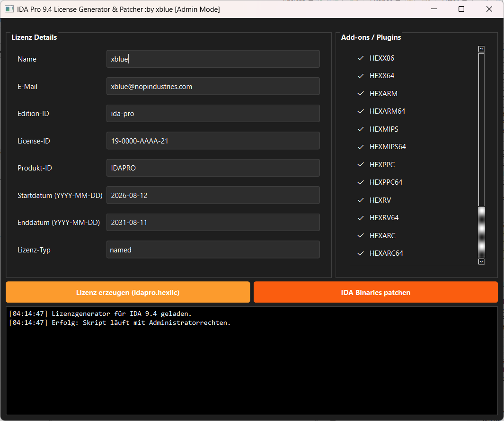The width and height of the screenshot is (504, 421).
Task: Click into the License-ID field
Action: [213, 141]
